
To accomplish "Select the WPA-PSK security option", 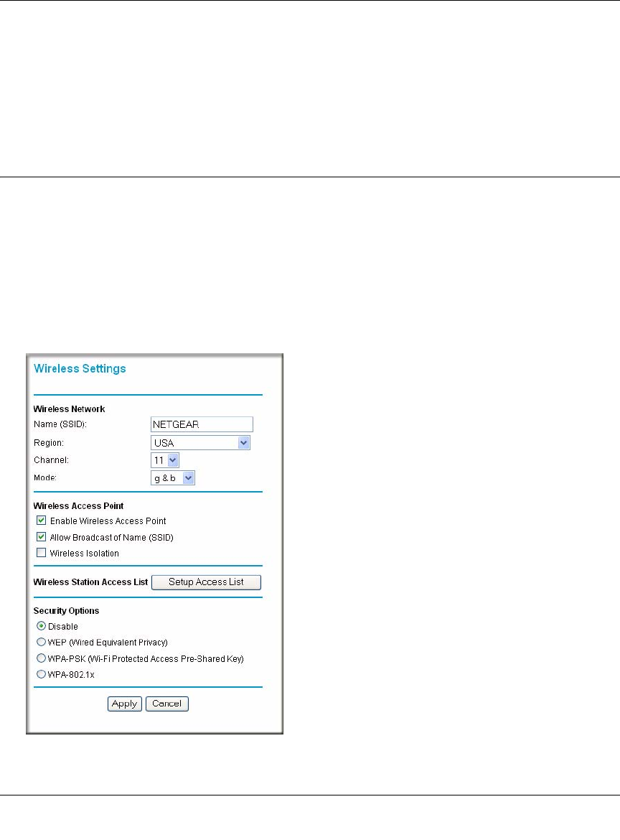I will (41, 658).
